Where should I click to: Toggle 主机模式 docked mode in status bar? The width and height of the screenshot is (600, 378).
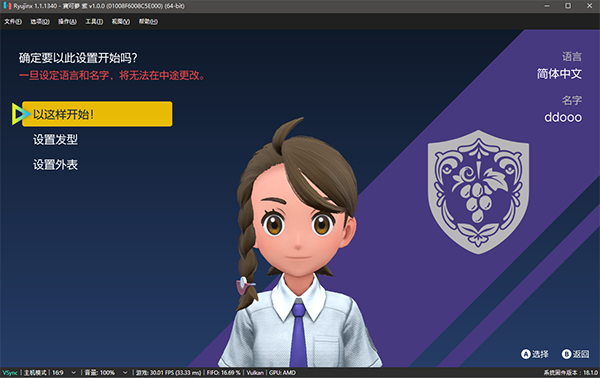tap(35, 373)
